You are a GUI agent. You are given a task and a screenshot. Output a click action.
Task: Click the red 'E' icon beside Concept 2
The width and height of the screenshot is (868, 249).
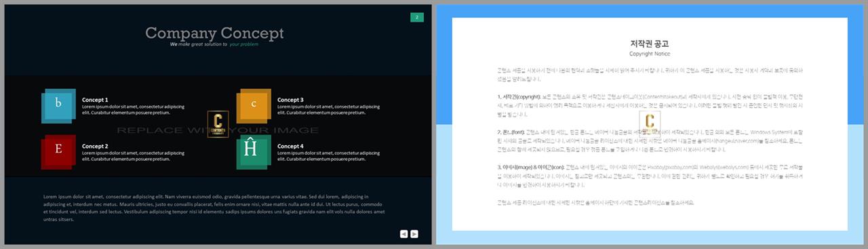tap(58, 151)
